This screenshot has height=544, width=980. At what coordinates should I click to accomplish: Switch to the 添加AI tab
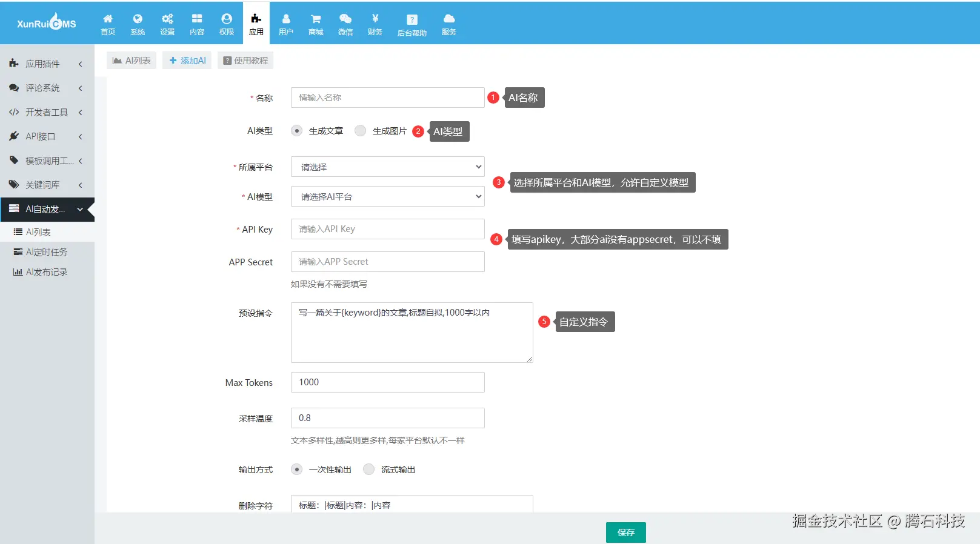click(187, 61)
